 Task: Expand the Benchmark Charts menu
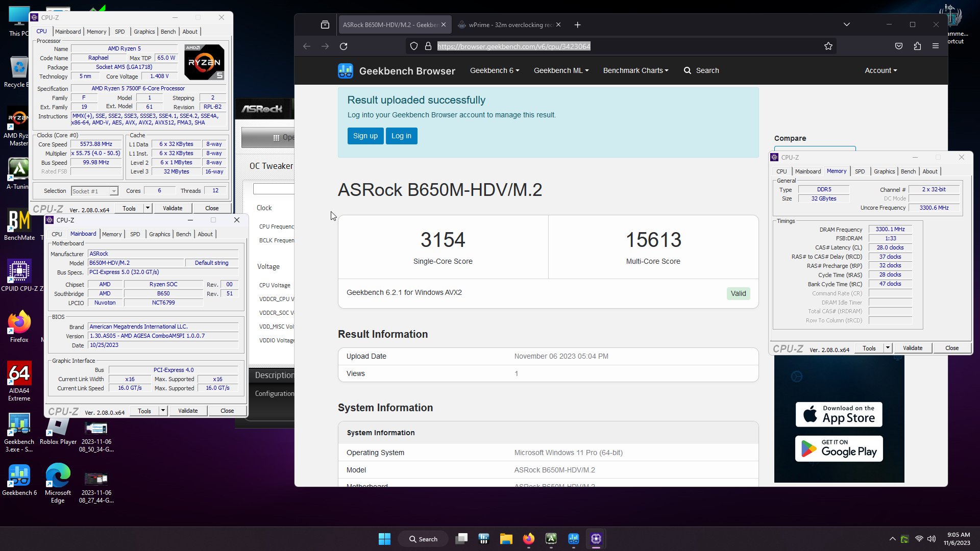635,70
